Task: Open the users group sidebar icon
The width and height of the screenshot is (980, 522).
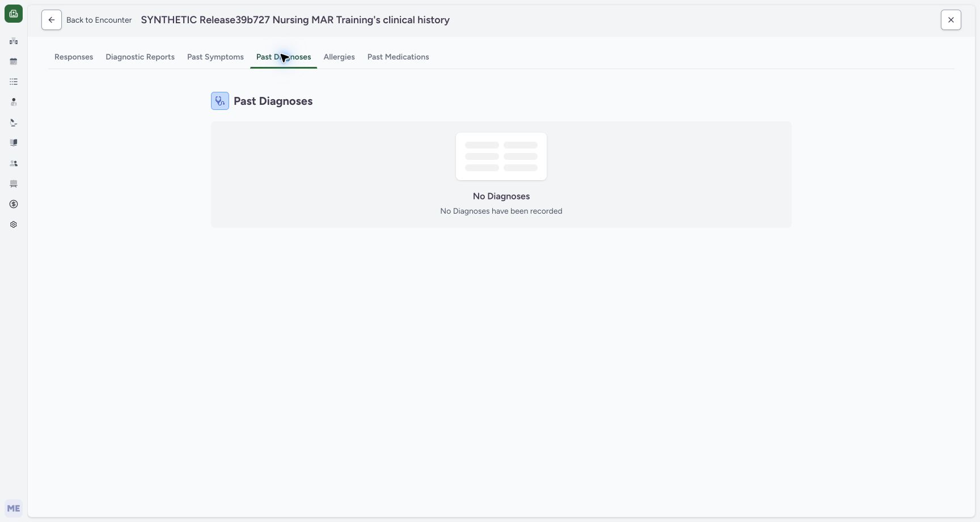Action: coord(14,163)
